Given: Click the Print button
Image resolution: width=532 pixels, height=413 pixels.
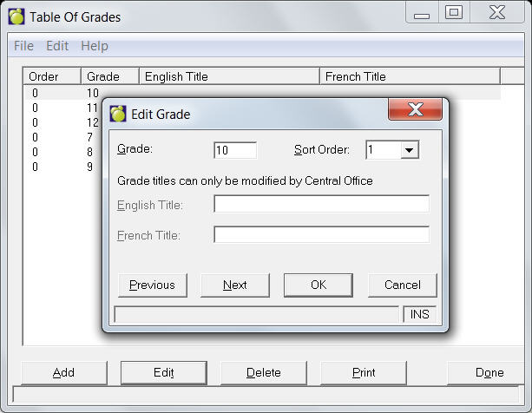Looking at the screenshot, I should click(x=364, y=372).
